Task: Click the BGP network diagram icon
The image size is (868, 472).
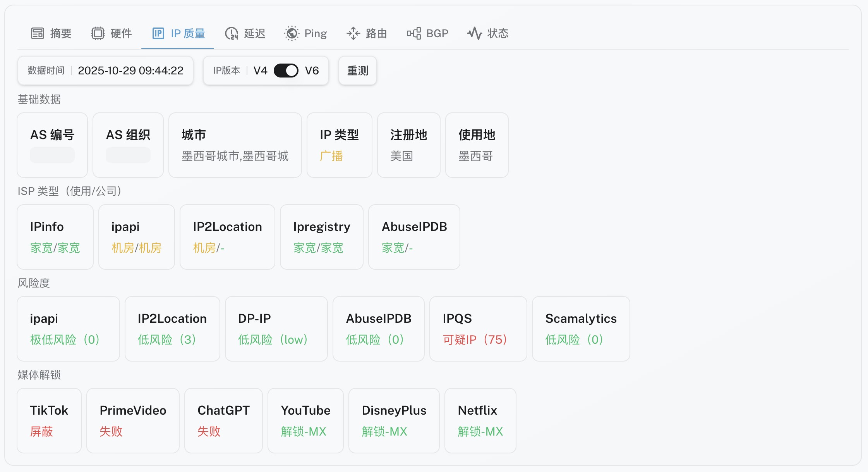Action: (x=414, y=33)
